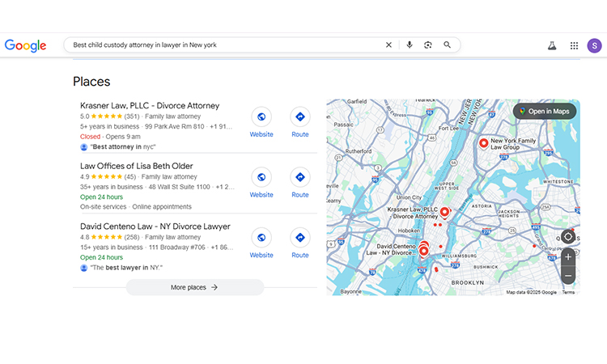Expand results with More places

click(x=195, y=287)
